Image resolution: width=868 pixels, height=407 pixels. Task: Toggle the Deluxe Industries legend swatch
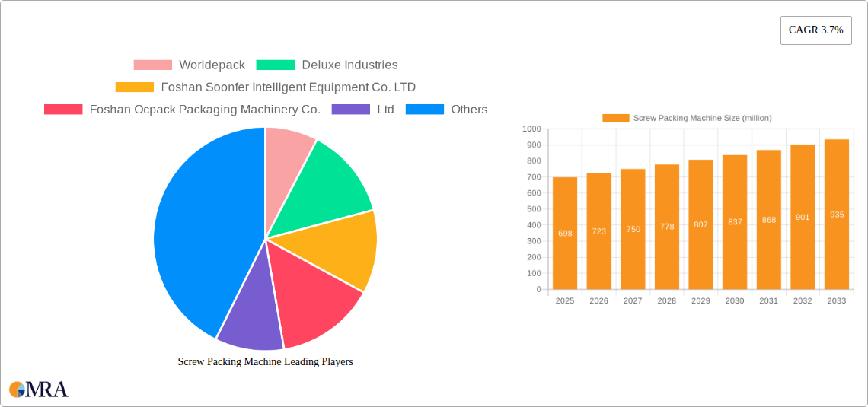275,65
